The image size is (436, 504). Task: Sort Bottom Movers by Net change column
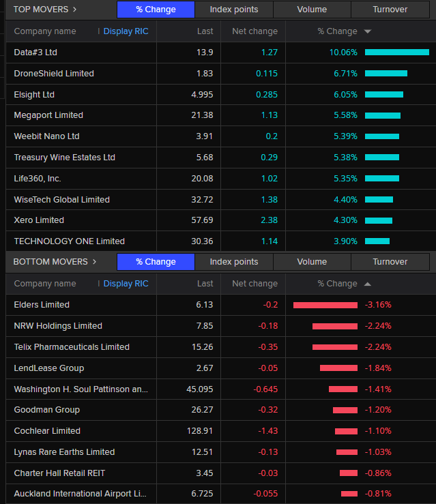(255, 284)
